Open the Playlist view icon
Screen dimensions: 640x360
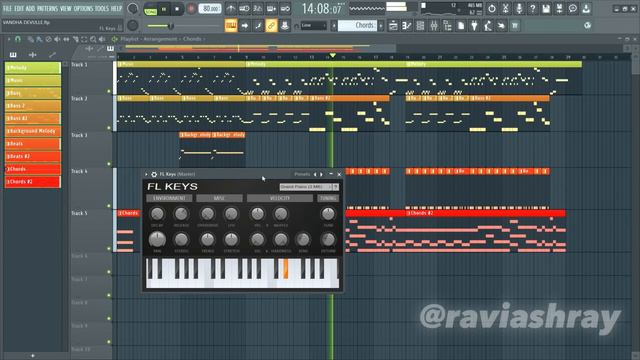tap(393, 26)
